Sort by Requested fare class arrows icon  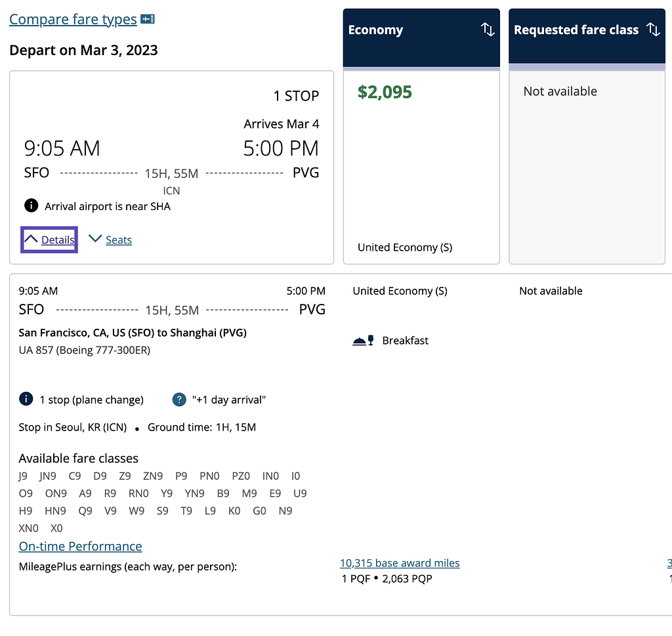coord(653,29)
